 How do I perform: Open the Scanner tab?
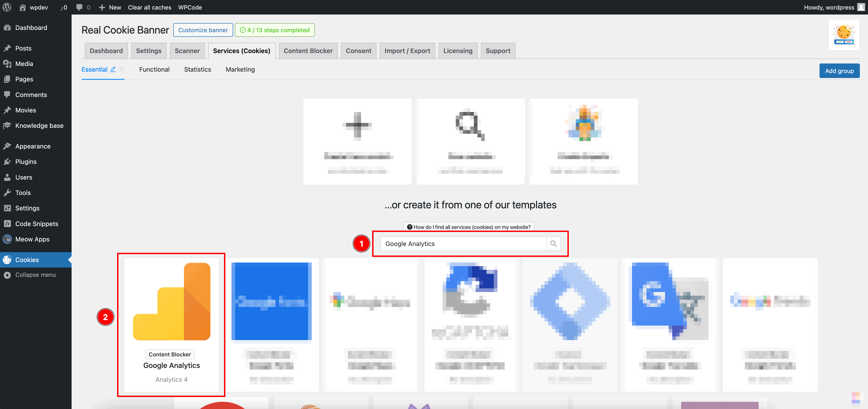tap(187, 51)
